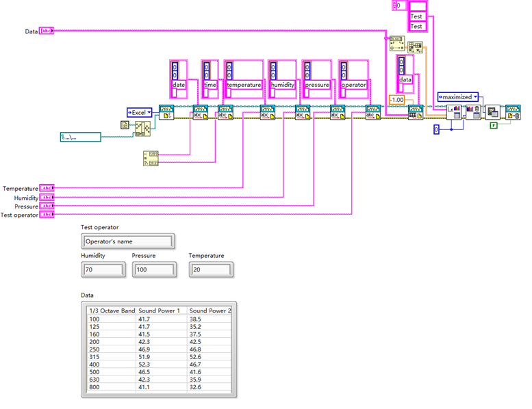Click the Humidity field showing 70
The image size is (532, 409).
(x=103, y=269)
